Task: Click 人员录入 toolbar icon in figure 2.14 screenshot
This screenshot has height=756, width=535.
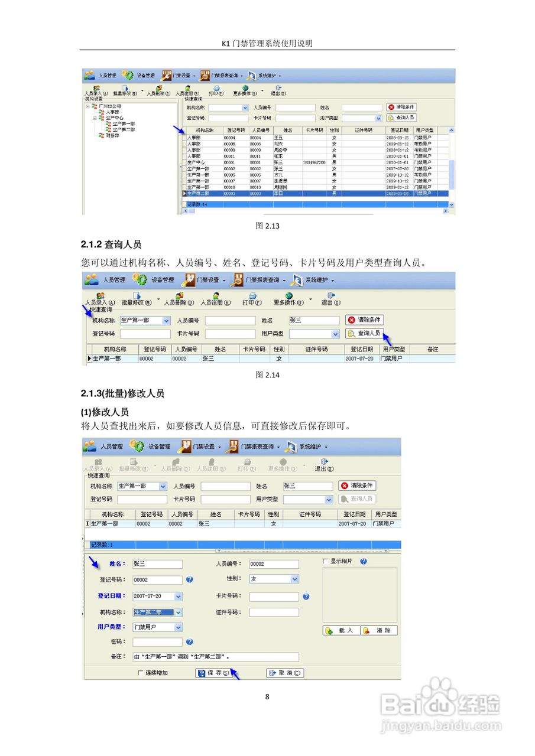Action: 100,295
